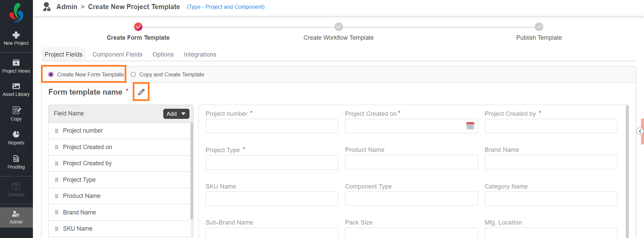Go to the Integrations tab
This screenshot has height=238, width=644.
tap(200, 55)
